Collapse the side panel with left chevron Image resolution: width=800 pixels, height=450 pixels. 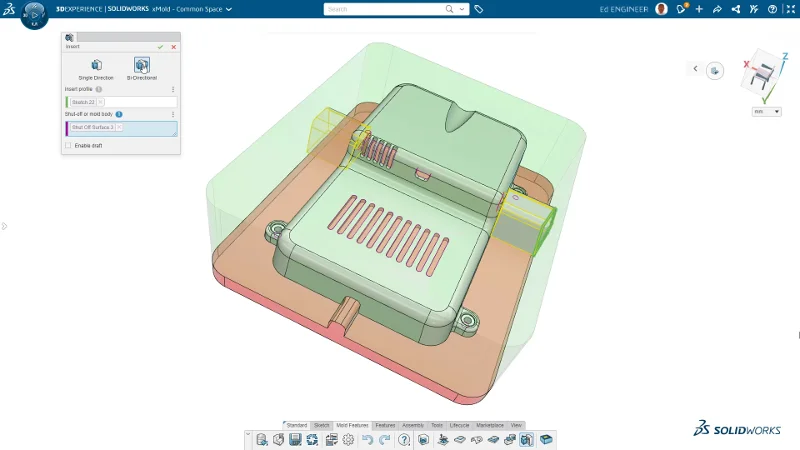pyautogui.click(x=695, y=69)
